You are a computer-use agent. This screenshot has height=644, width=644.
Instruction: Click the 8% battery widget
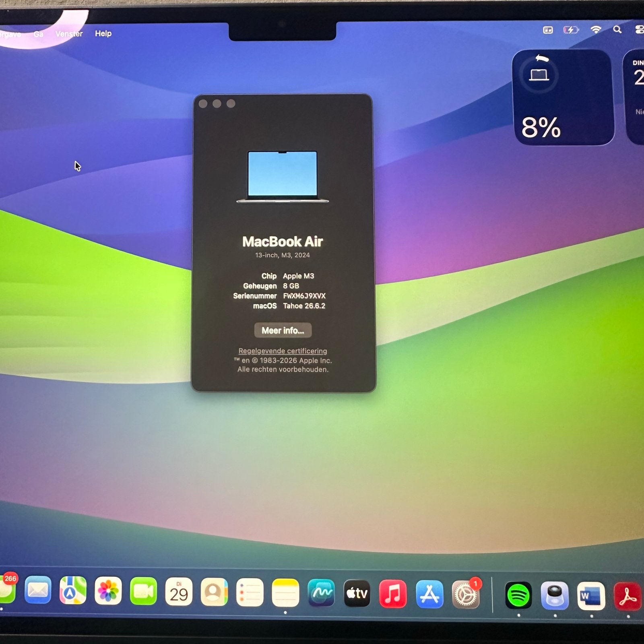(563, 97)
